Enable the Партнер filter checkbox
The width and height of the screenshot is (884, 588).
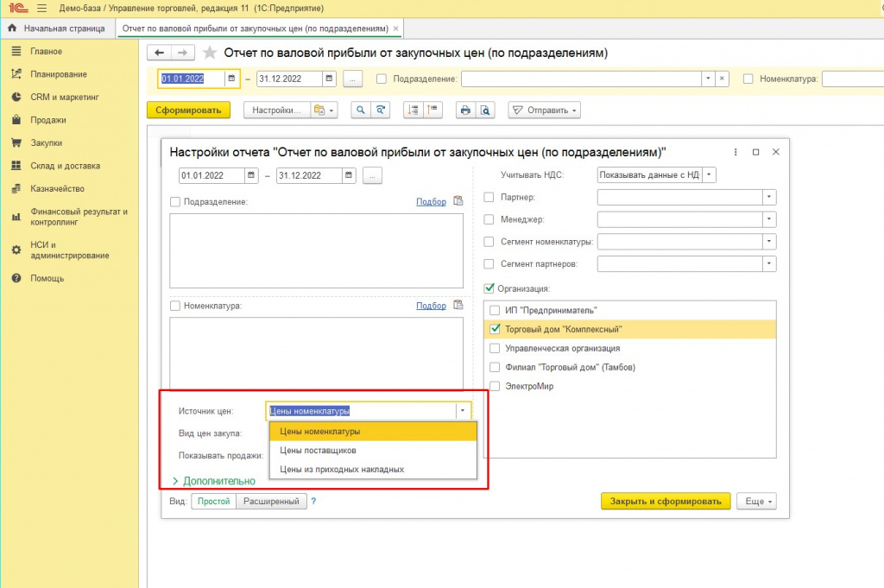489,198
